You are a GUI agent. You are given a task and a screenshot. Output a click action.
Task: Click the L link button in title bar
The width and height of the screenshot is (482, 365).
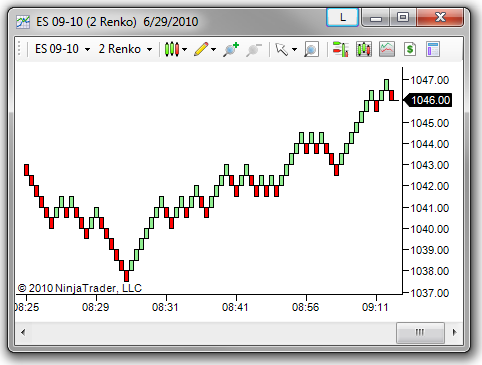click(x=342, y=17)
